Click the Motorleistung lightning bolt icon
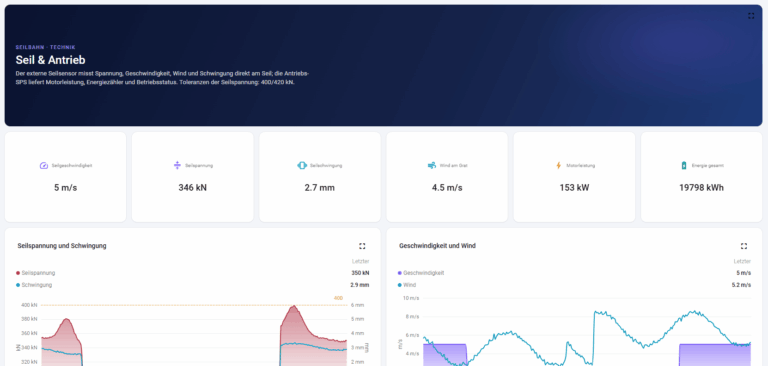Viewport: 768px width, 366px height. click(558, 166)
